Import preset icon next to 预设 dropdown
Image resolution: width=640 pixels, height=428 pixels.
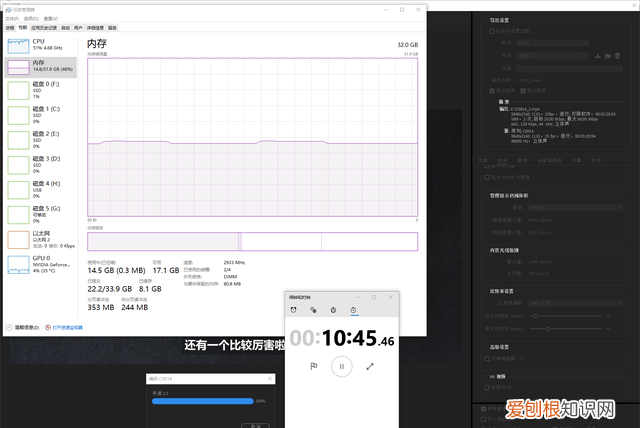point(607,55)
